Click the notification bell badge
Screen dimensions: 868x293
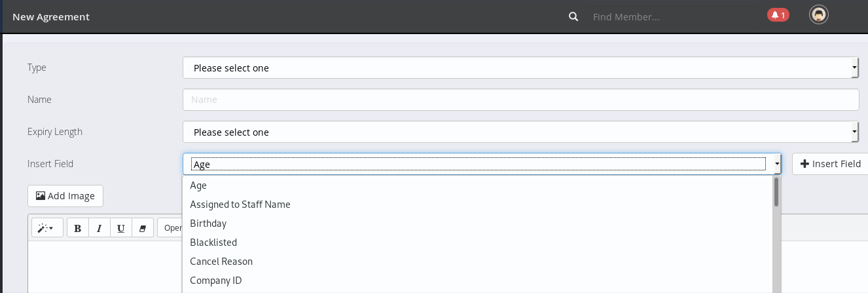pos(778,14)
